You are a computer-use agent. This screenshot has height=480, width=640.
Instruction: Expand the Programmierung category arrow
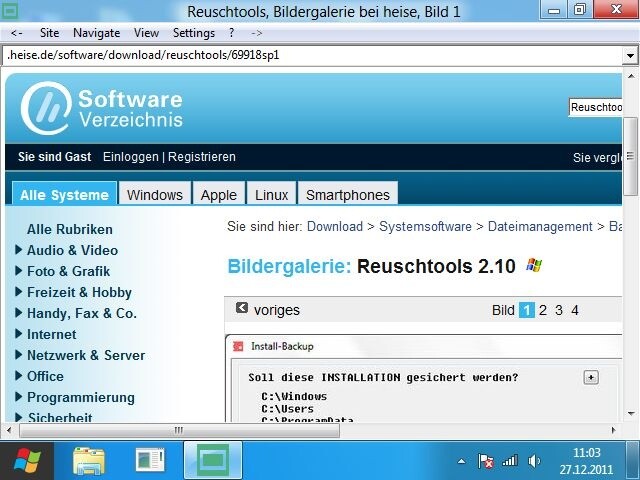point(18,396)
